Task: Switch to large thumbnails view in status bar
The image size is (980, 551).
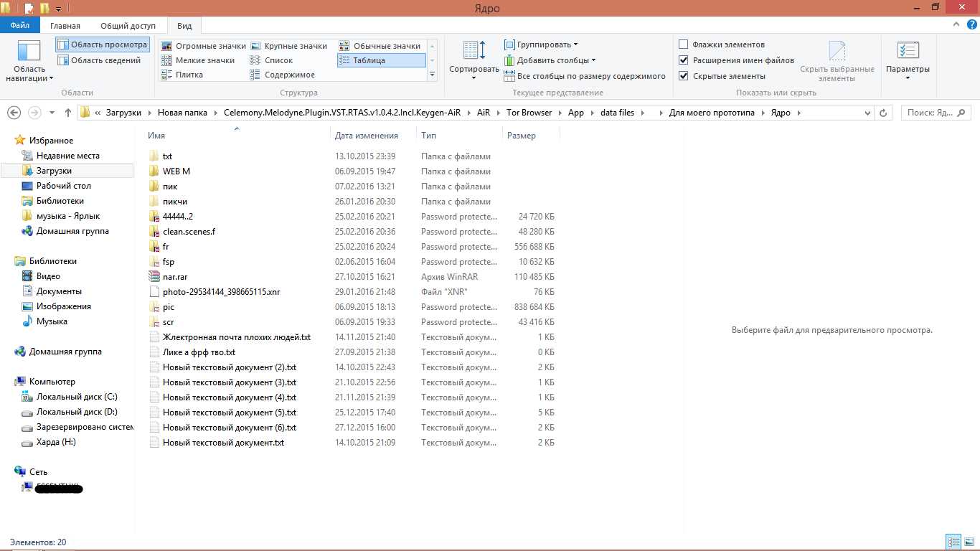Action: [969, 542]
